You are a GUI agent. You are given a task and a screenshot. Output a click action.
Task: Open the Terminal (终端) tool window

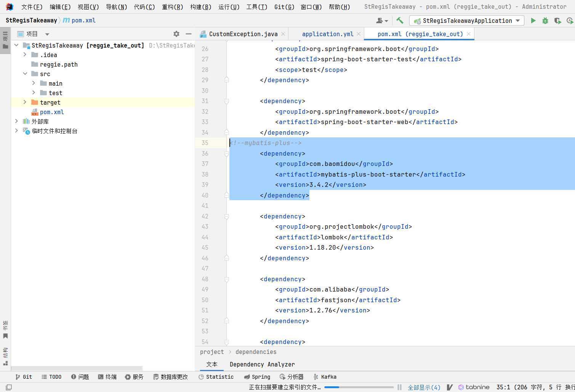[x=107, y=377]
